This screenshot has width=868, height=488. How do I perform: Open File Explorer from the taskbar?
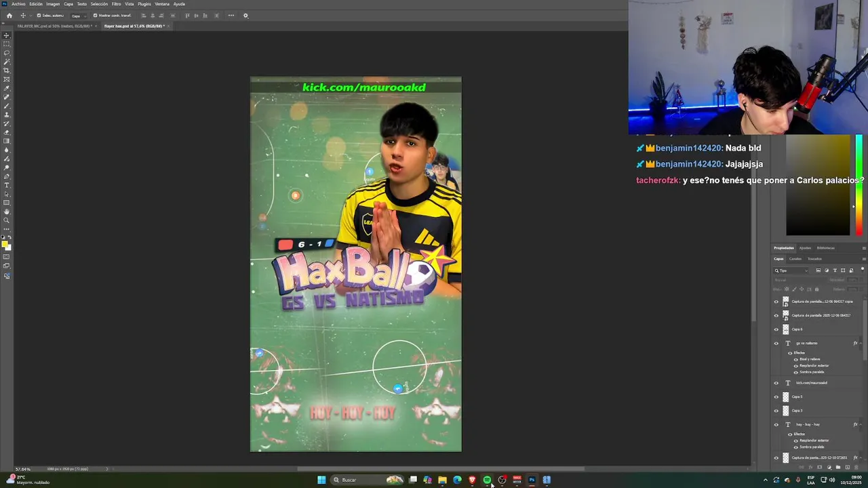coord(442,480)
